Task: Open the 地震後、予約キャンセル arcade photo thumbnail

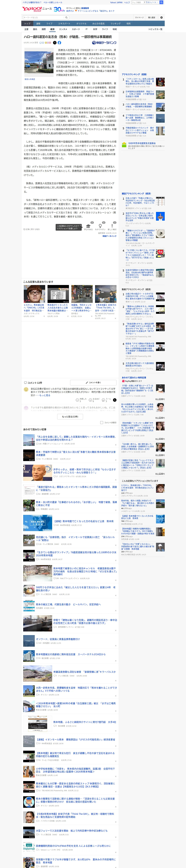Action: (82, 294)
